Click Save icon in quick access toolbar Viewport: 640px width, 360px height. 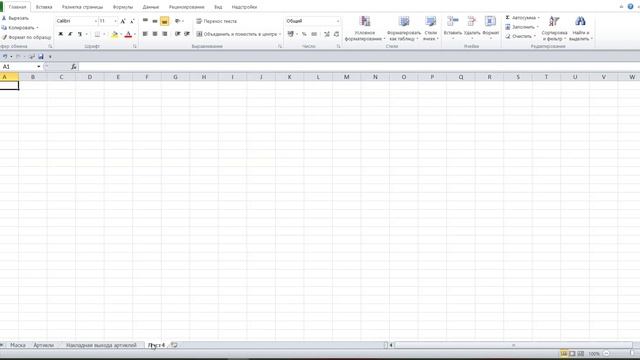41,57
